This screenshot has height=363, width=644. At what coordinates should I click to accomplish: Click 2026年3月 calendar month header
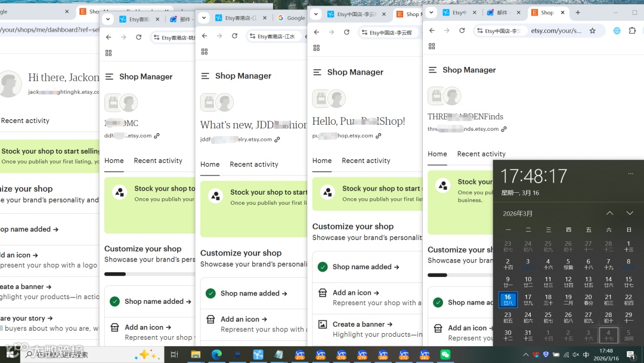518,214
